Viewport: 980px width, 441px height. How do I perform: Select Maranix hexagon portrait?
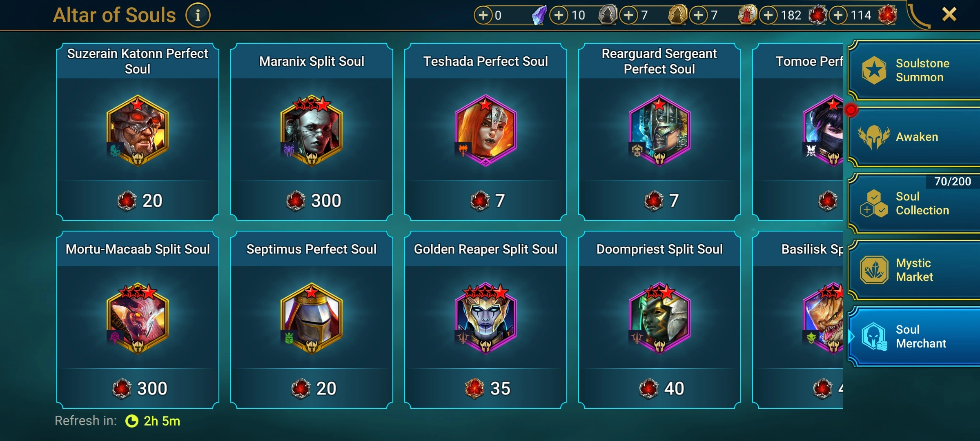pos(312,130)
